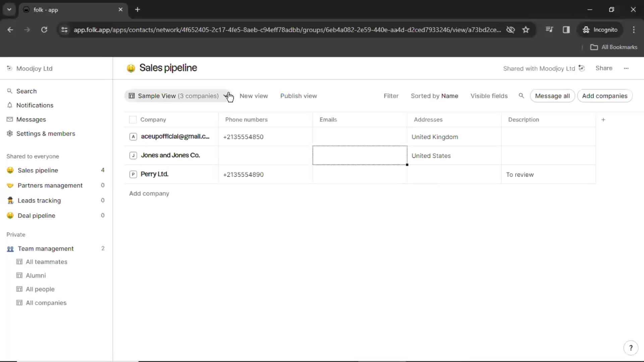The width and height of the screenshot is (644, 362).
Task: Toggle checkbox for Jones and Jones Co.
Action: point(133,155)
